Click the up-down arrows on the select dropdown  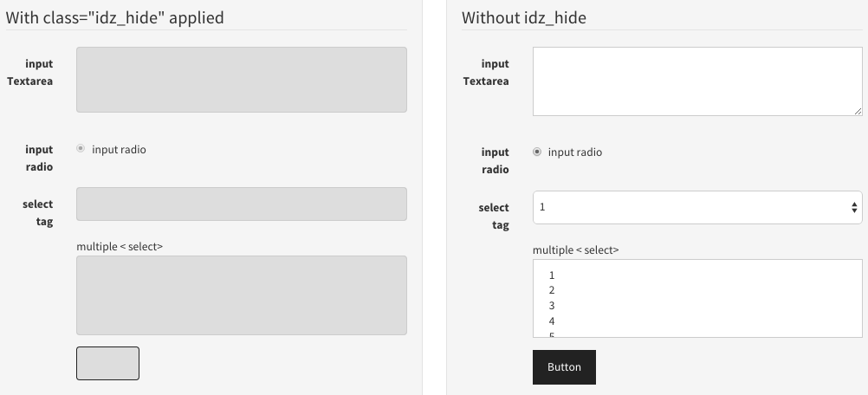[854, 208]
